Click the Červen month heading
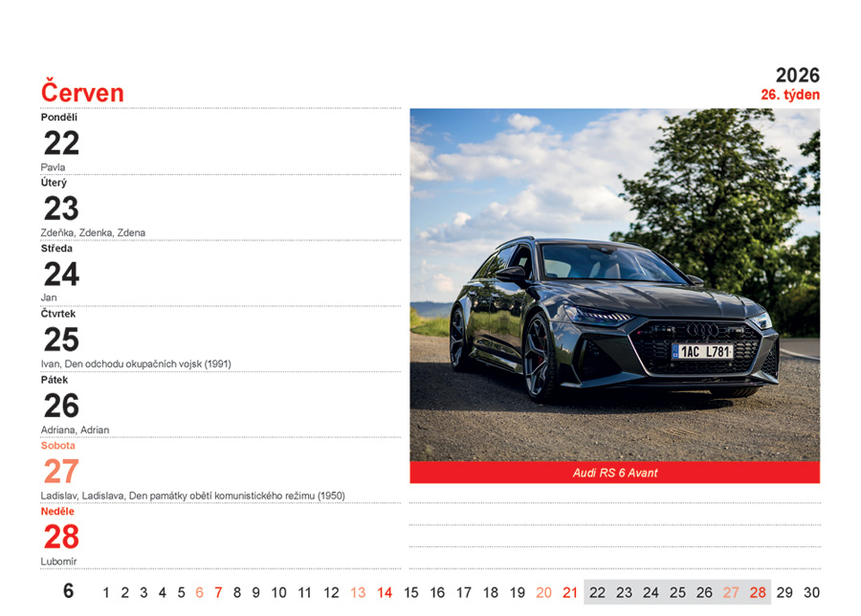The image size is (861, 616). point(82,93)
